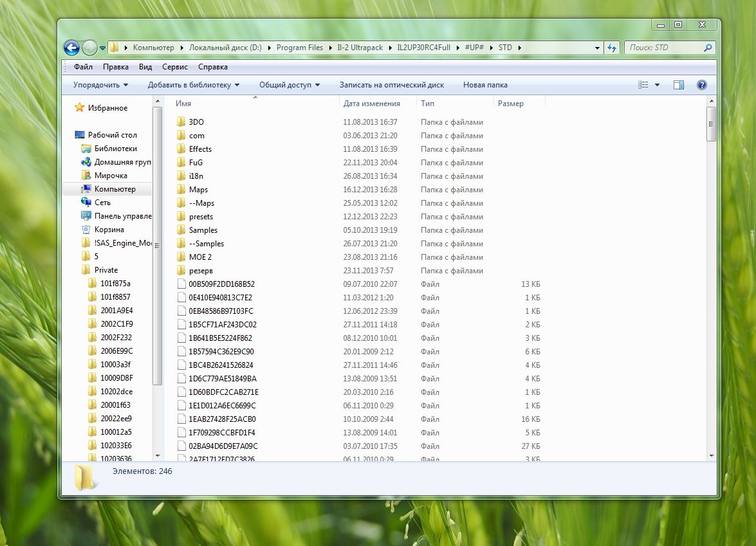Click the Help question mark icon
The height and width of the screenshot is (546, 756).
click(x=702, y=85)
